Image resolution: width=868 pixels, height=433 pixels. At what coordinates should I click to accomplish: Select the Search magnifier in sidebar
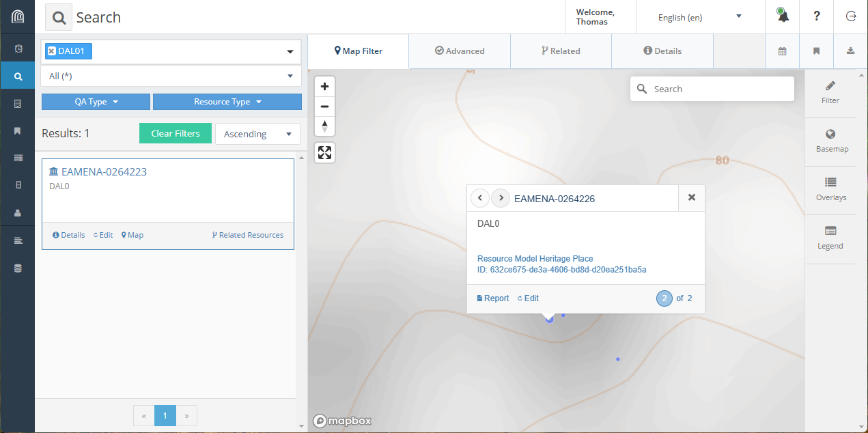(18, 76)
